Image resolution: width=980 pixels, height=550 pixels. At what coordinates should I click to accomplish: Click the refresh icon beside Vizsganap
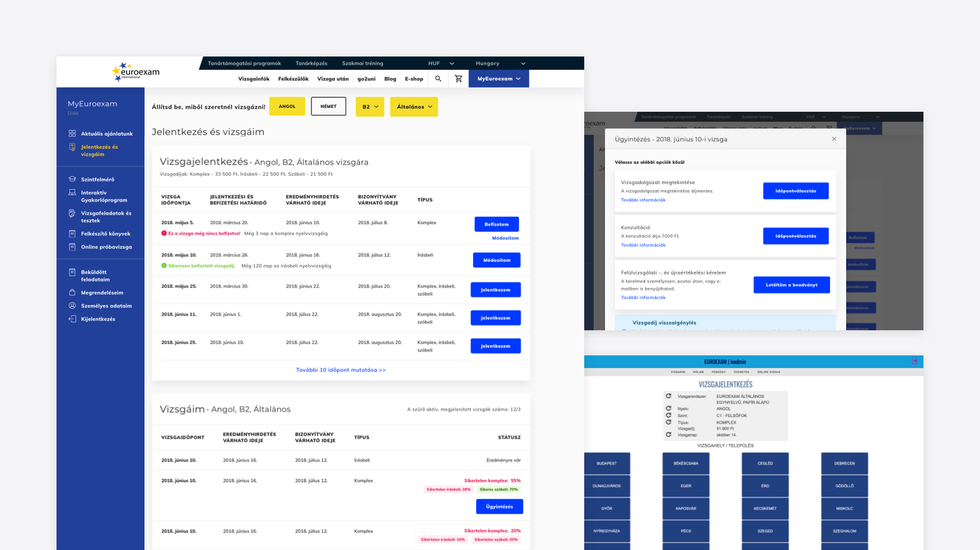(x=668, y=434)
